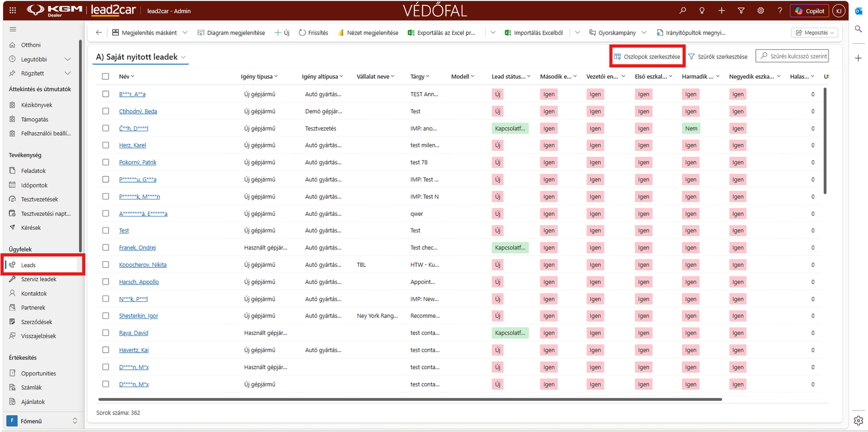Click the Frissítés refresh button
868x432 pixels.
pyautogui.click(x=314, y=33)
